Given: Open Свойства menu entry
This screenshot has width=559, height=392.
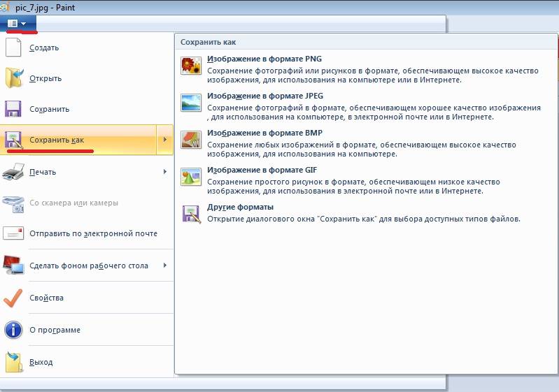Looking at the screenshot, I should (x=87, y=298).
